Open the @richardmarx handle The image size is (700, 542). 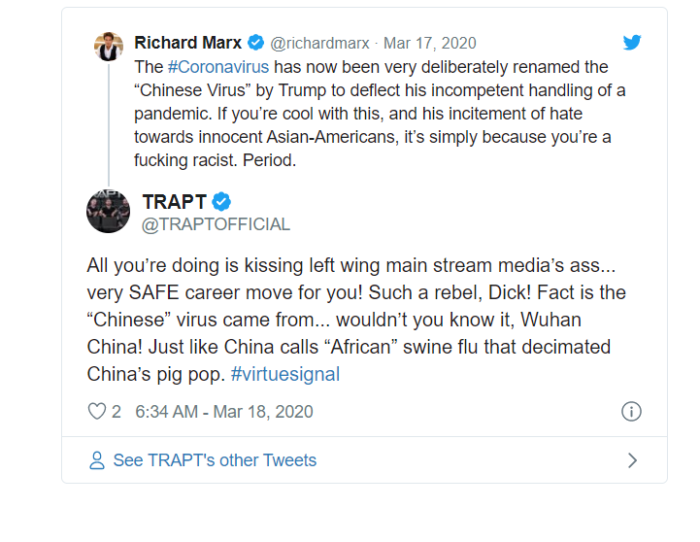click(320, 43)
